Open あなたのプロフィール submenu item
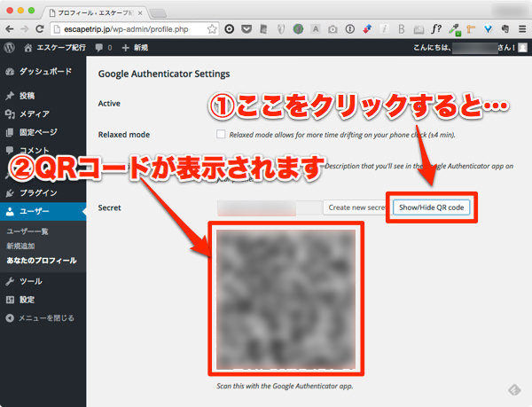 pos(42,261)
